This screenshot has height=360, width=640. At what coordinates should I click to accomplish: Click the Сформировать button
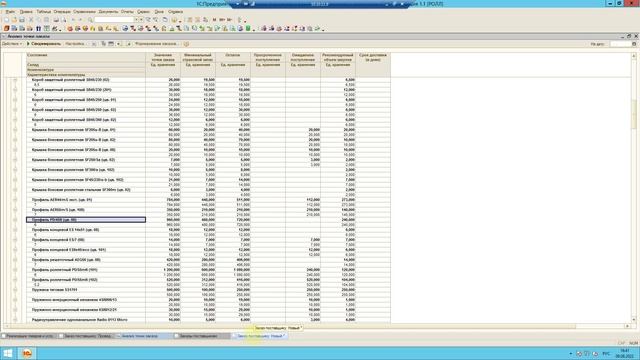[44, 44]
